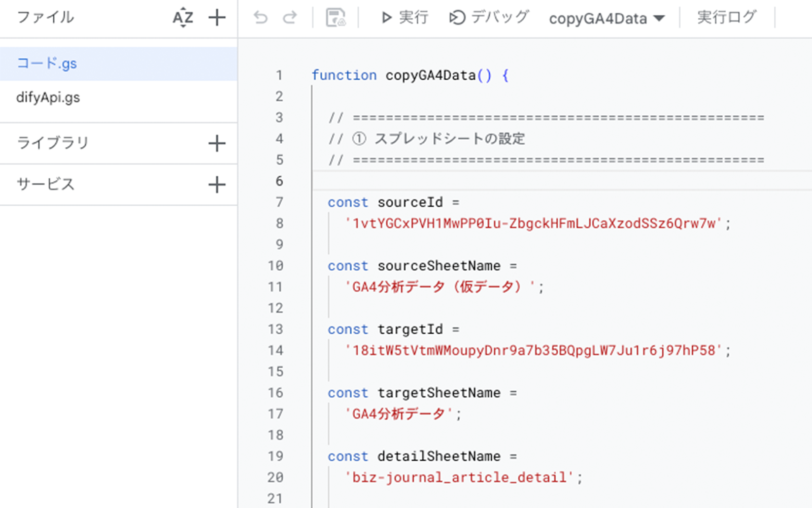Click the スプレッドシートの設定 comment line
Viewport: 812px width, 508px height.
click(x=427, y=139)
